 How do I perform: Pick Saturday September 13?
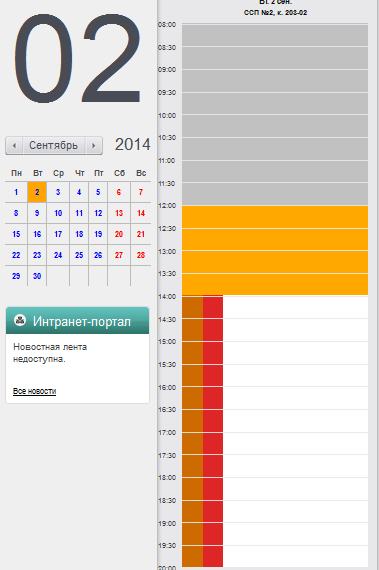pyautogui.click(x=119, y=213)
